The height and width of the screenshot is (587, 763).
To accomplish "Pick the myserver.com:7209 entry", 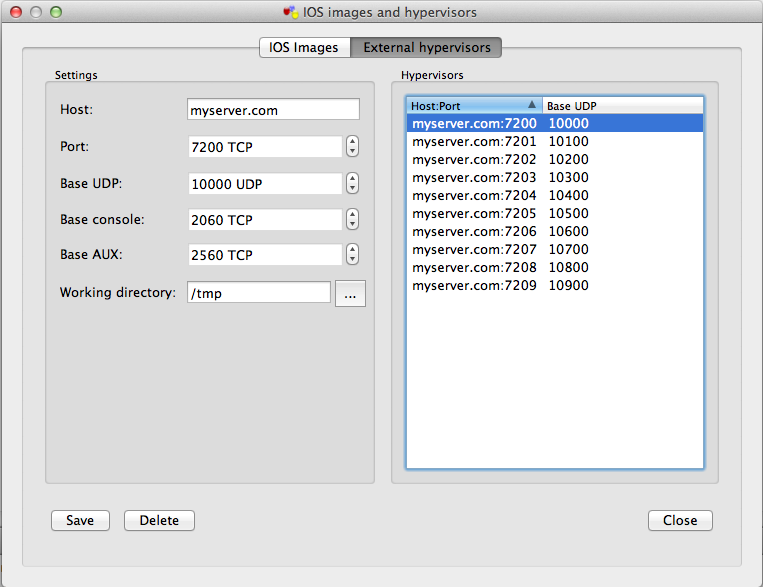I will pos(474,285).
